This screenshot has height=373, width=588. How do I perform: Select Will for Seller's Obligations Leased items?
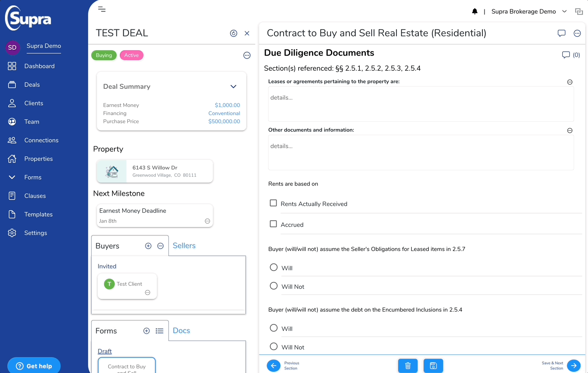pyautogui.click(x=274, y=267)
